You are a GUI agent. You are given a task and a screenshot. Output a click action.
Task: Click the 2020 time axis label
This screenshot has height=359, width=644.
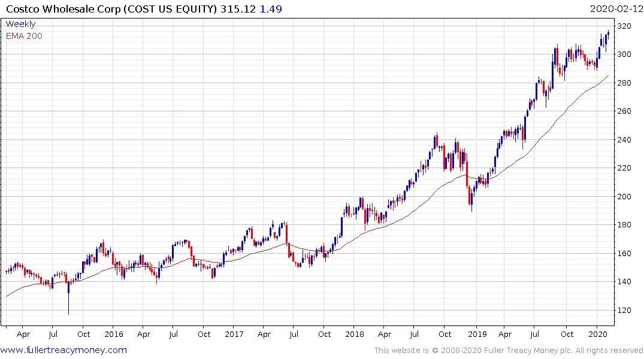click(x=598, y=334)
